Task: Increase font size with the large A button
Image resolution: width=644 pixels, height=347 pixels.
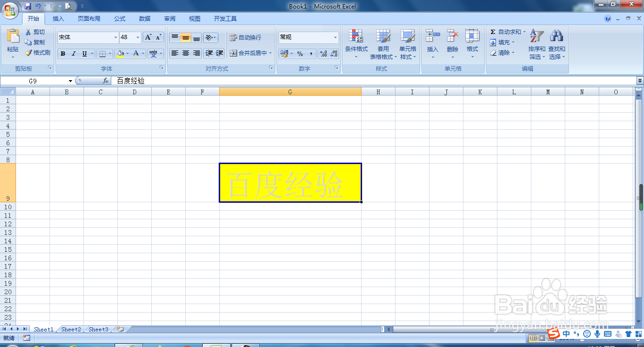Action: [x=148, y=37]
